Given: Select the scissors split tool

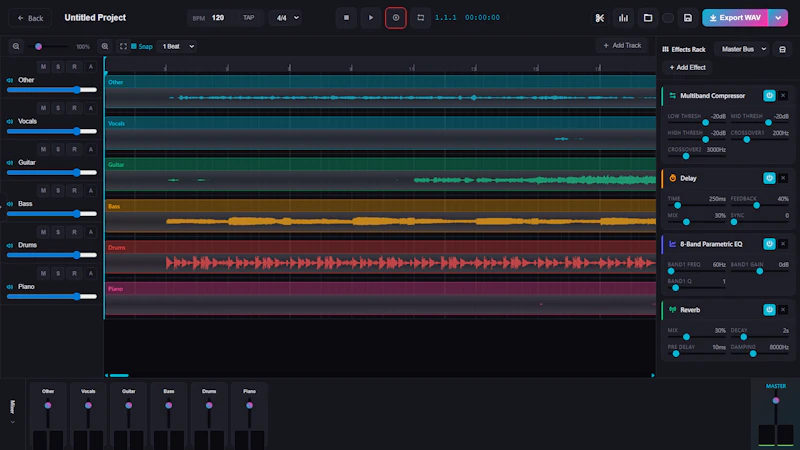Looking at the screenshot, I should pyautogui.click(x=599, y=18).
